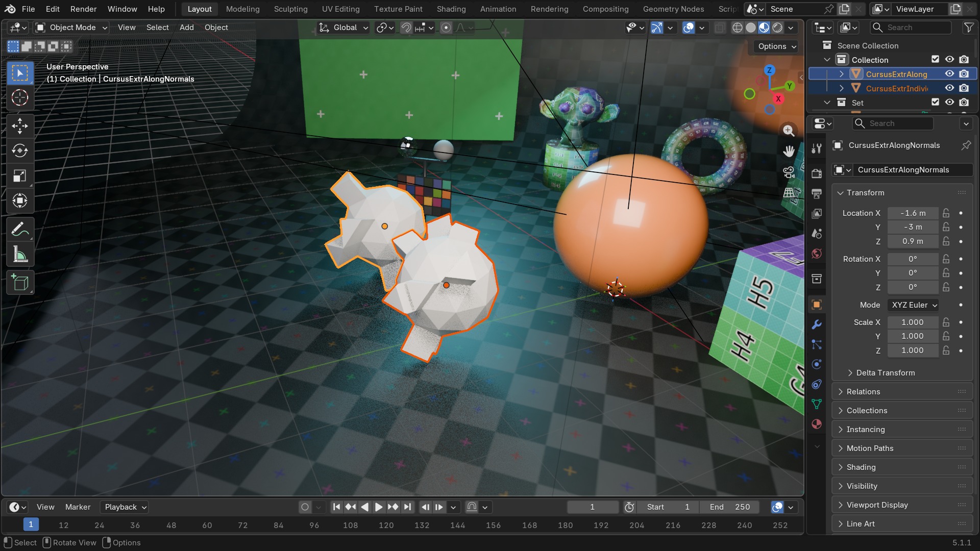Click the End frame 250 field
The width and height of the screenshot is (980, 551).
tap(729, 507)
